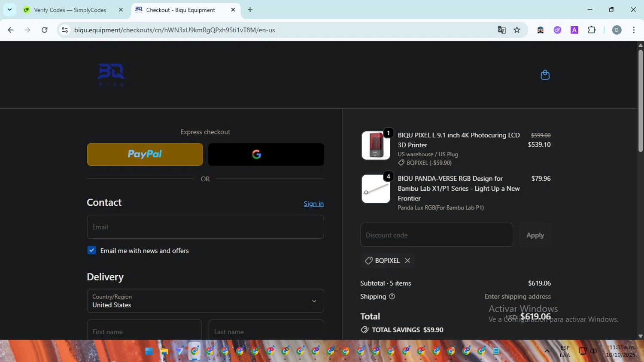The width and height of the screenshot is (644, 362).
Task: Open the Chrome profile avatar D
Action: (x=617, y=30)
